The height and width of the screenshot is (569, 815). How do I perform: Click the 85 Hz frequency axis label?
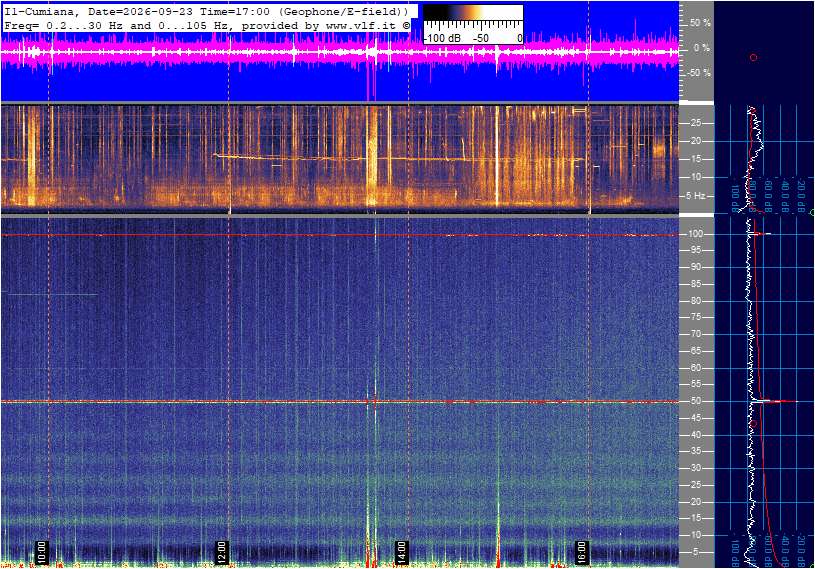click(x=695, y=284)
